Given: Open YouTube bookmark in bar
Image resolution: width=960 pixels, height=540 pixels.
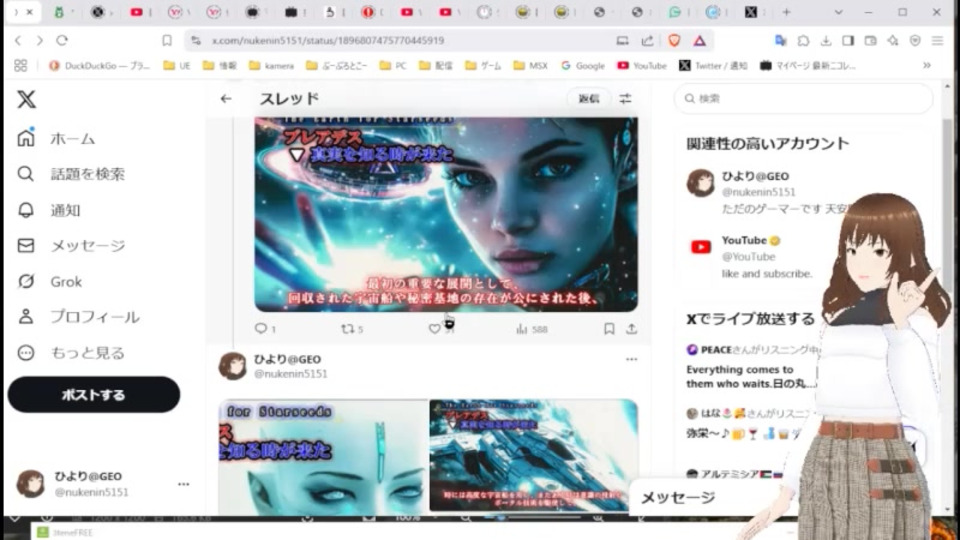Looking at the screenshot, I should pyautogui.click(x=642, y=66).
